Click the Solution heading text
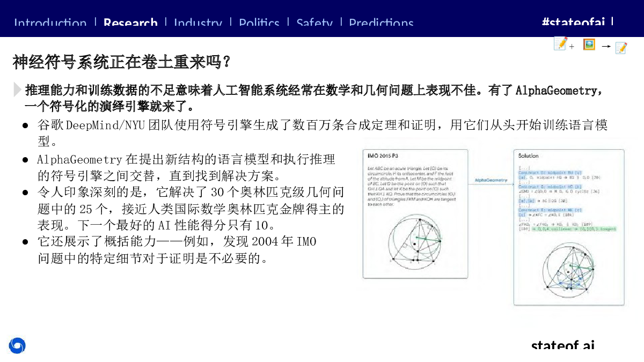644x362 pixels. [x=529, y=156]
